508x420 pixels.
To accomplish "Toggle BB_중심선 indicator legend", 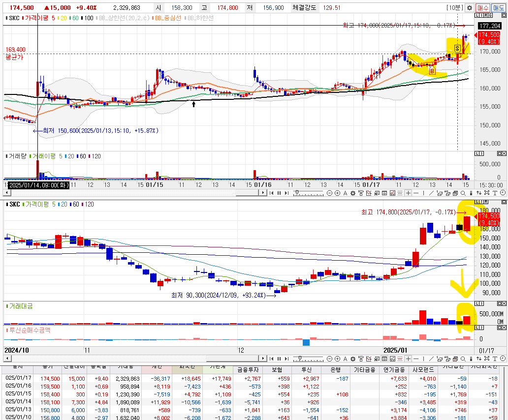I will [x=166, y=18].
